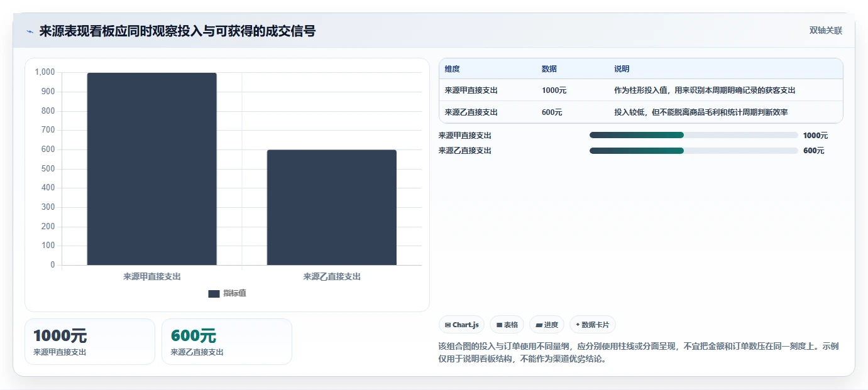Select the Chart.js tag chip
This screenshot has height=390, width=868.
click(461, 325)
